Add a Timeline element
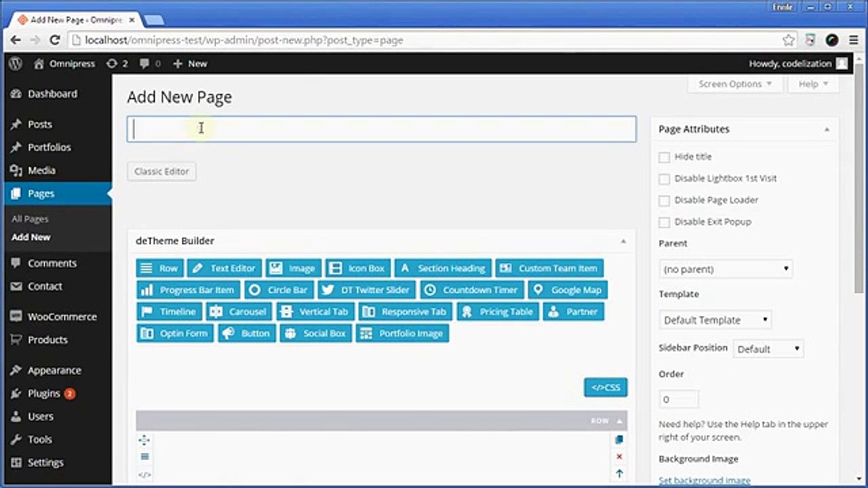 170,312
